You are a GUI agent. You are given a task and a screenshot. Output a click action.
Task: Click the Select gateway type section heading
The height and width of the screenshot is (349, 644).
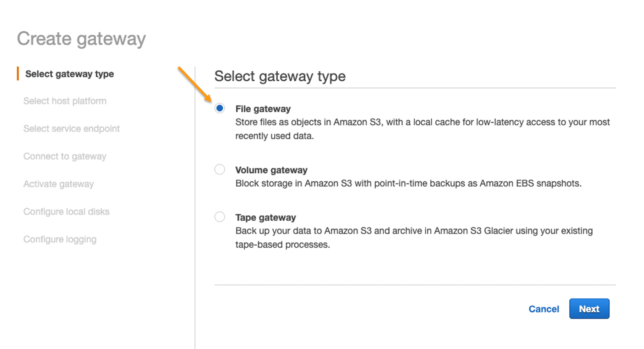click(280, 76)
